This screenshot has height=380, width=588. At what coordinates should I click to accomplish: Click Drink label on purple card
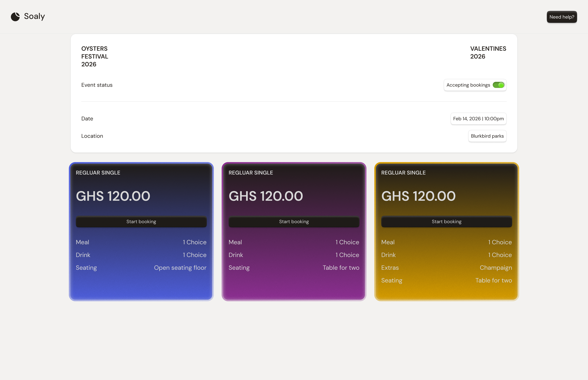tap(236, 255)
